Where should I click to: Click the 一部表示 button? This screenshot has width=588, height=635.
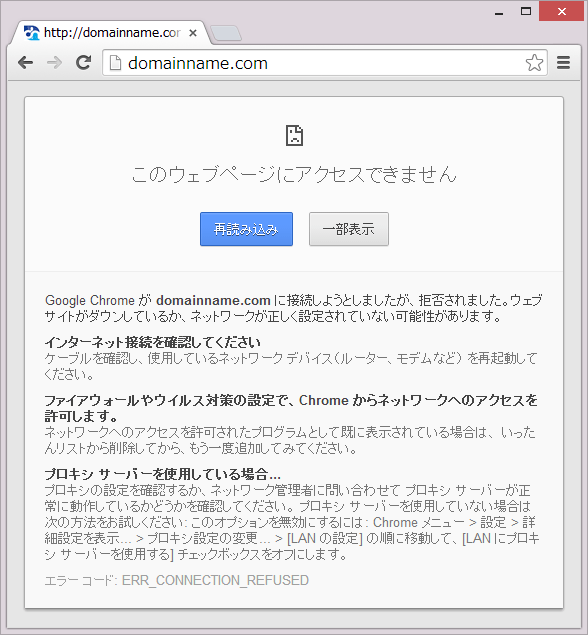tap(349, 229)
